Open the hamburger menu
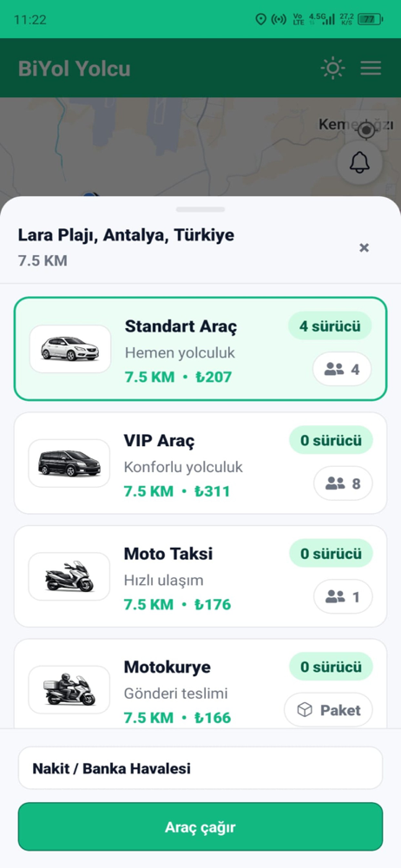Screen dimensions: 401x868 tap(371, 68)
